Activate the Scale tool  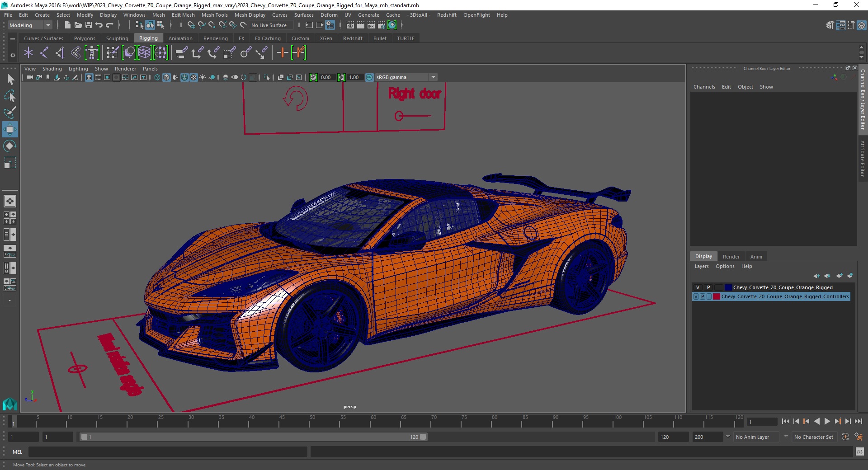pyautogui.click(x=10, y=163)
